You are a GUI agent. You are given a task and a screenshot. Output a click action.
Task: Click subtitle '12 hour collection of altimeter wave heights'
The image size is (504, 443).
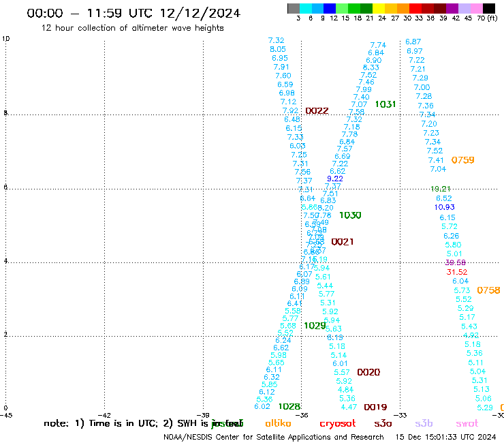[132, 28]
